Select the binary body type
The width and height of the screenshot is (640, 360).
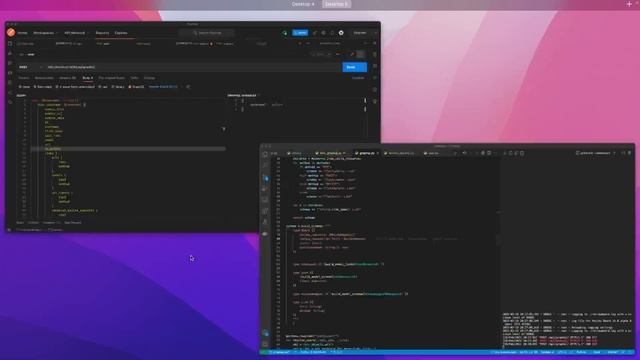pyautogui.click(x=118, y=87)
